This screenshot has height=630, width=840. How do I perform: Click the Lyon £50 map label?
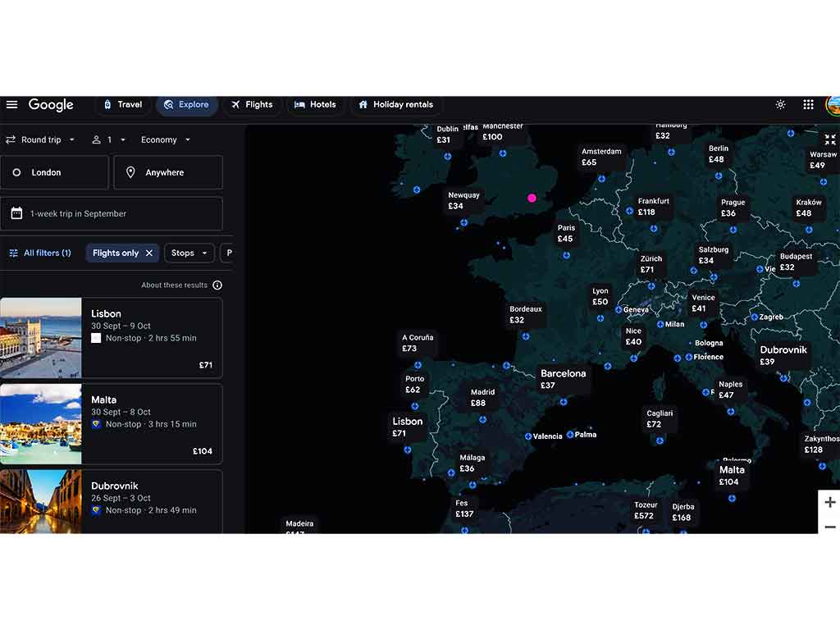[600, 296]
